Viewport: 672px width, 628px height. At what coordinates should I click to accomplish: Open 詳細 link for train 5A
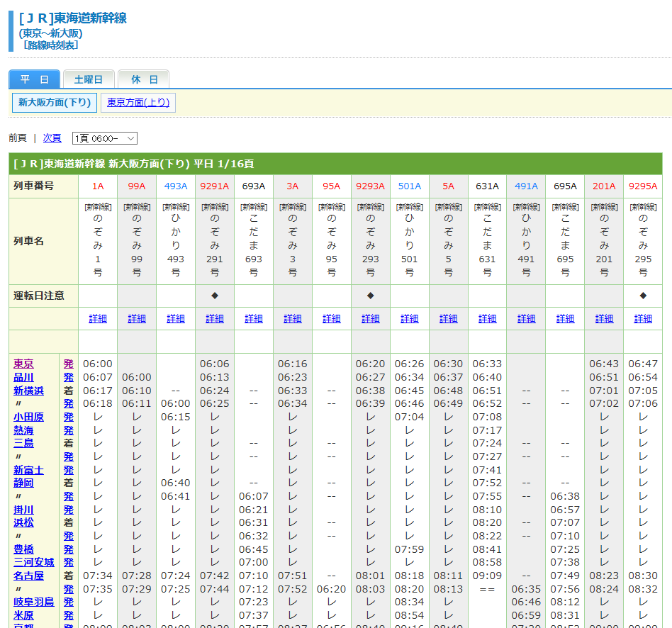pos(449,318)
